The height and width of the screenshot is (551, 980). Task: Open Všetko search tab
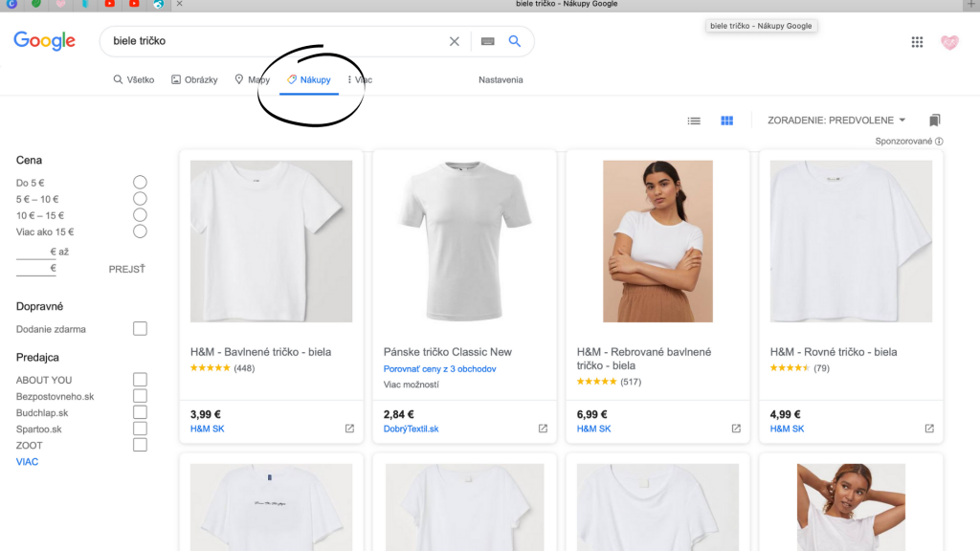134,80
